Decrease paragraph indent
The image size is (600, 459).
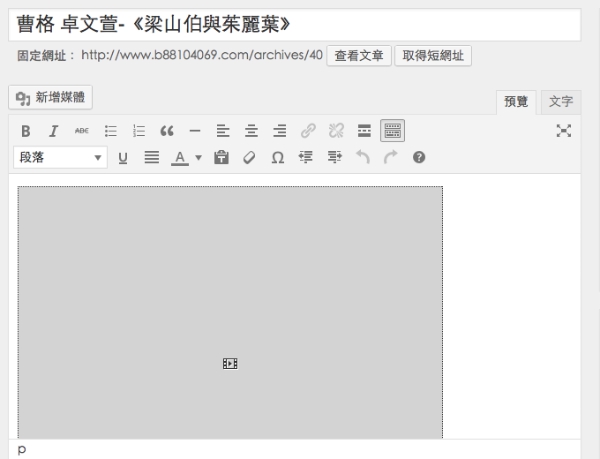pyautogui.click(x=306, y=157)
